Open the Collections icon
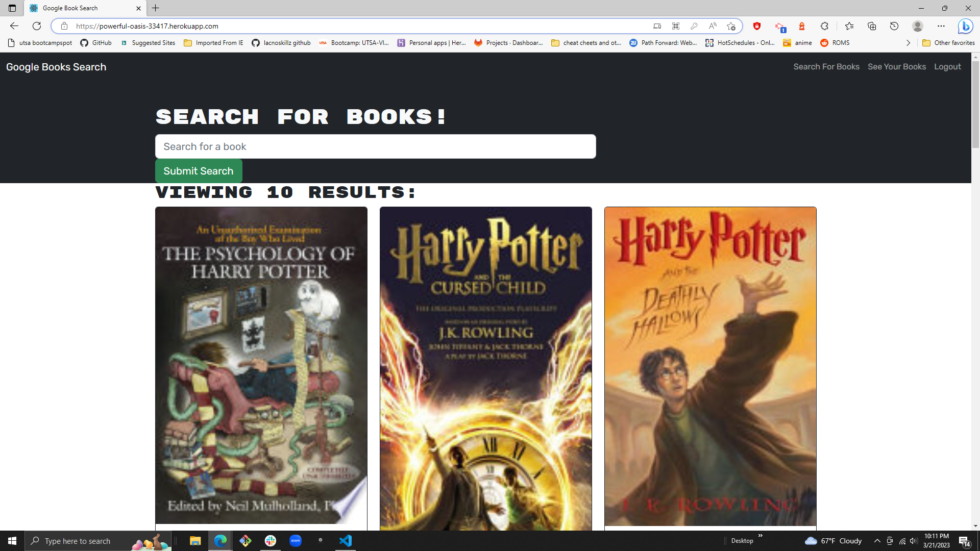The image size is (980, 551). [x=871, y=26]
